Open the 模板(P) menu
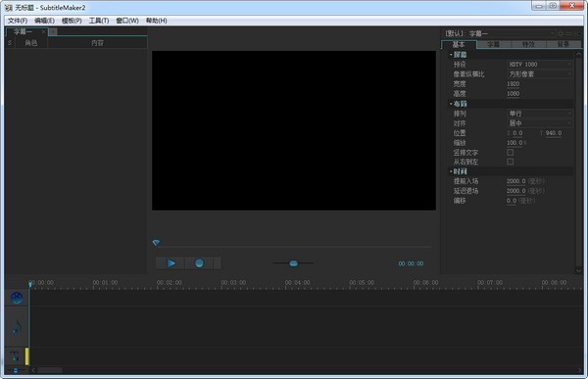Screen dimensions: 588x379 [72, 21]
